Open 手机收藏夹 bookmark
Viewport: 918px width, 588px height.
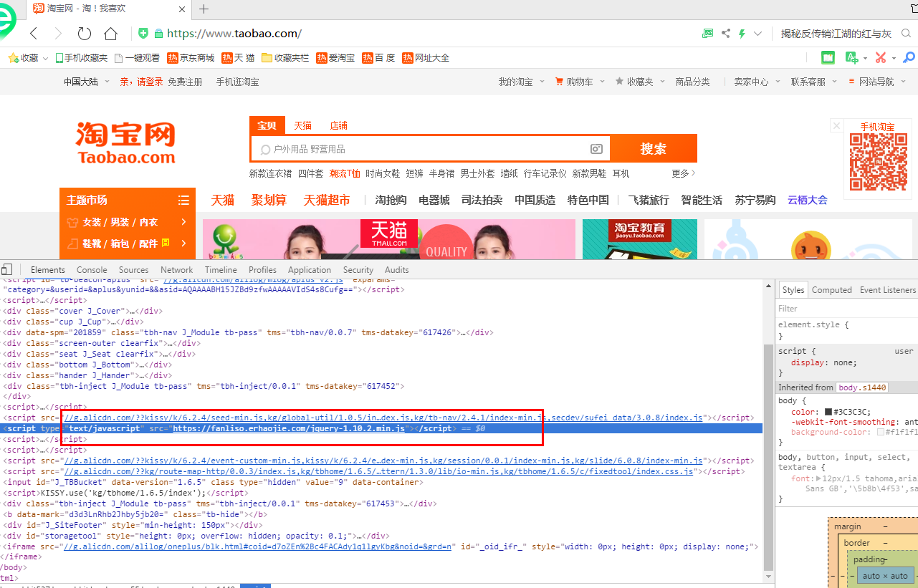click(81, 57)
